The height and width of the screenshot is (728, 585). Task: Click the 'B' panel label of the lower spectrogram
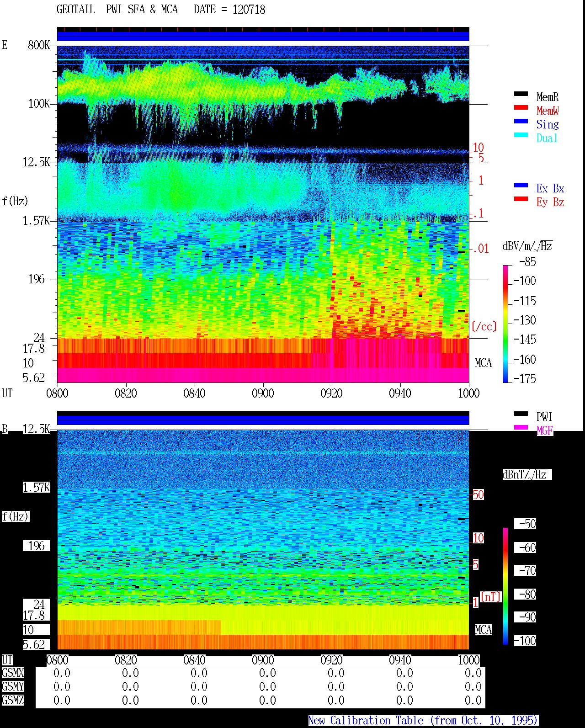pyautogui.click(x=5, y=429)
